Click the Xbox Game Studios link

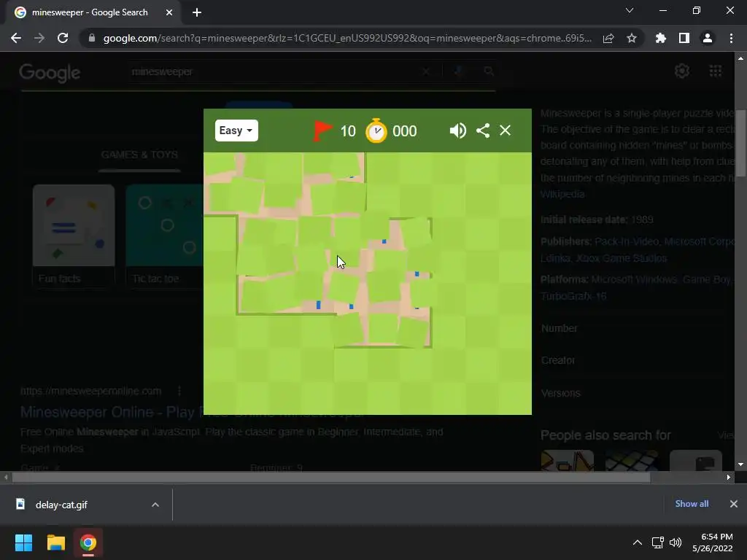pos(622,258)
